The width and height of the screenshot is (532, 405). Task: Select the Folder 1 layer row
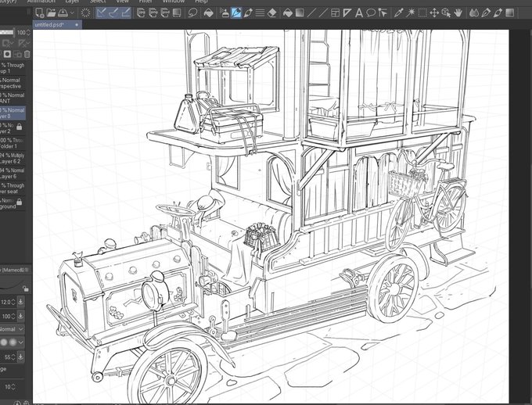[13, 143]
